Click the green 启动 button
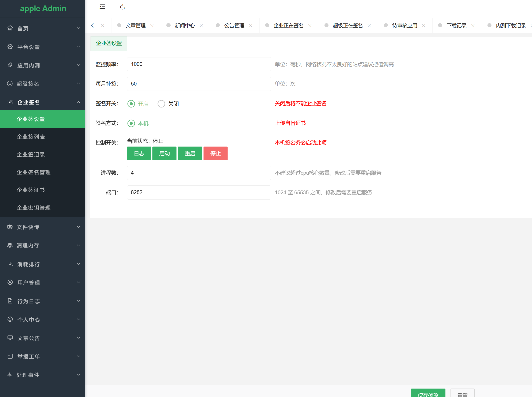The height and width of the screenshot is (397, 532). (164, 153)
